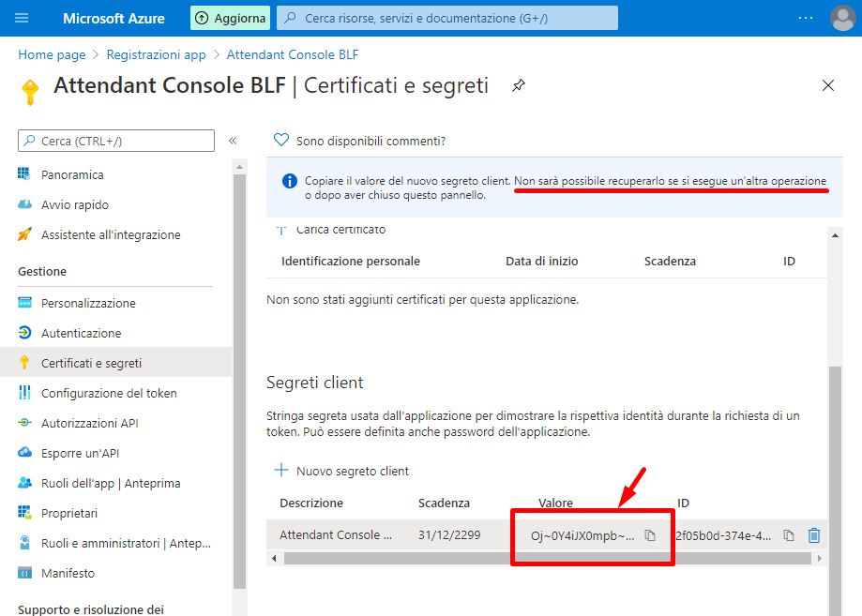The image size is (862, 616).
Task: Click the sidebar vertical scrollbar
Action: [x=239, y=382]
